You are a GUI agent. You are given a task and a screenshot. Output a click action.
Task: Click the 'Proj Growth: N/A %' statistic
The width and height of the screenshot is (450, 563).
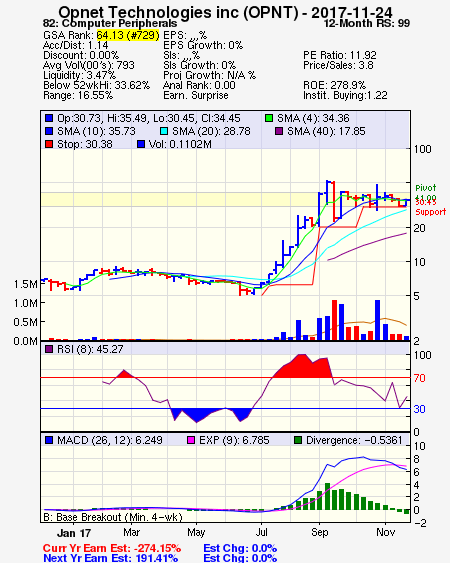[x=209, y=75]
